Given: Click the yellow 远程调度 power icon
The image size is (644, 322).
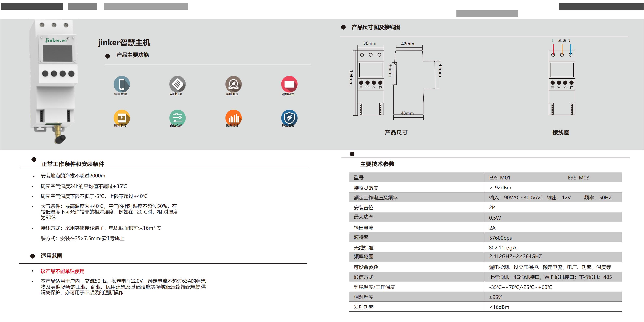Looking at the screenshot, I should point(121,117).
